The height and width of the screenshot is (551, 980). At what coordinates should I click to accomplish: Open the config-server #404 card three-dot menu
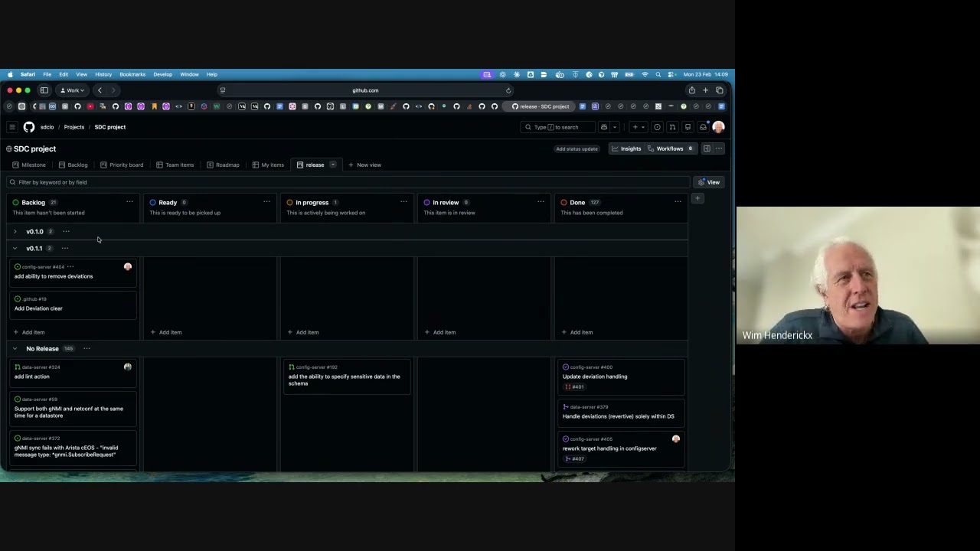coord(70,267)
